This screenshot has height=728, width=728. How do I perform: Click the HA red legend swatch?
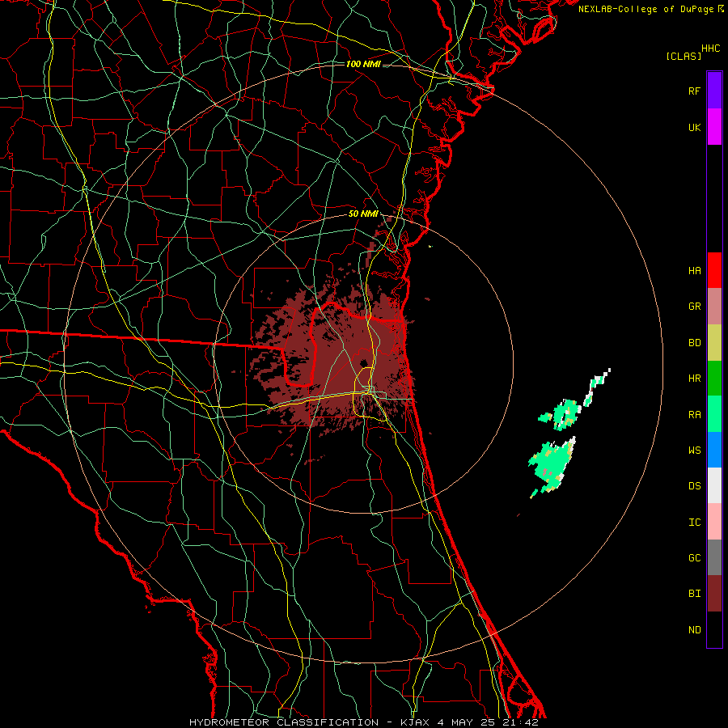pyautogui.click(x=714, y=270)
